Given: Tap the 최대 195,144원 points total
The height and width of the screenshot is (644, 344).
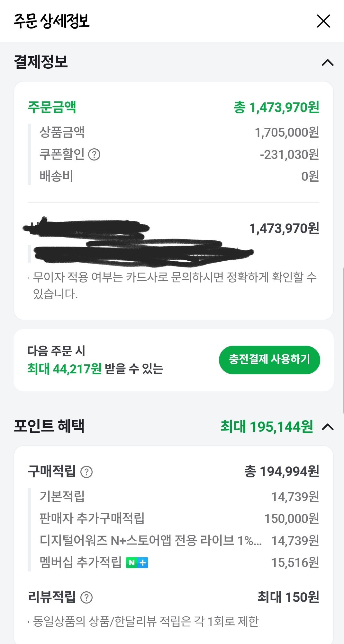Looking at the screenshot, I should pyautogui.click(x=267, y=427).
